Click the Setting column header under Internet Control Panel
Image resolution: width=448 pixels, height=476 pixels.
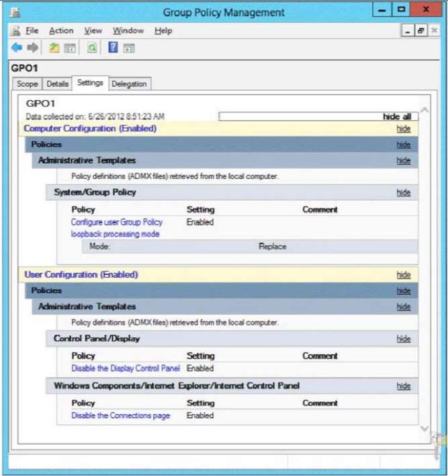(201, 403)
